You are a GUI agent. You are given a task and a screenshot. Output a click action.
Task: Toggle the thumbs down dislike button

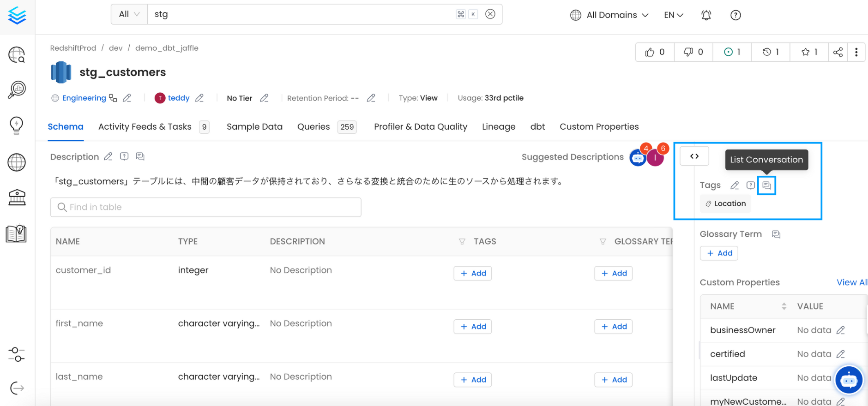(693, 52)
